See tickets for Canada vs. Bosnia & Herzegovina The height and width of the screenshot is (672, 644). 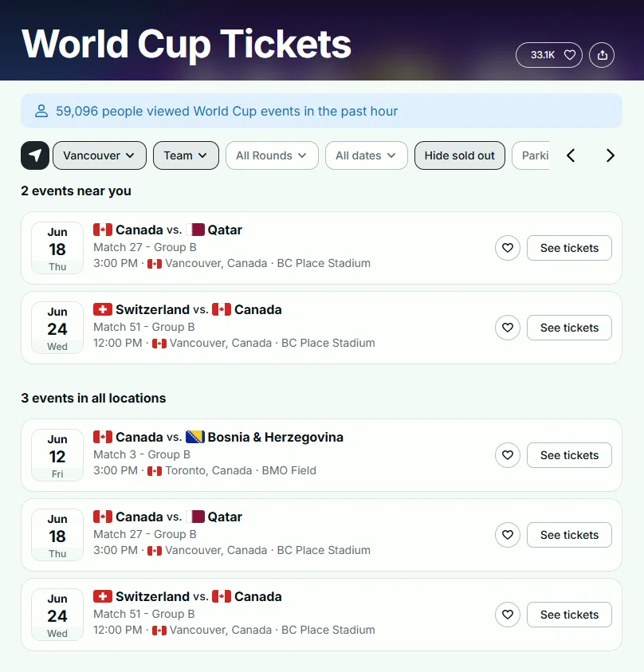click(x=569, y=455)
